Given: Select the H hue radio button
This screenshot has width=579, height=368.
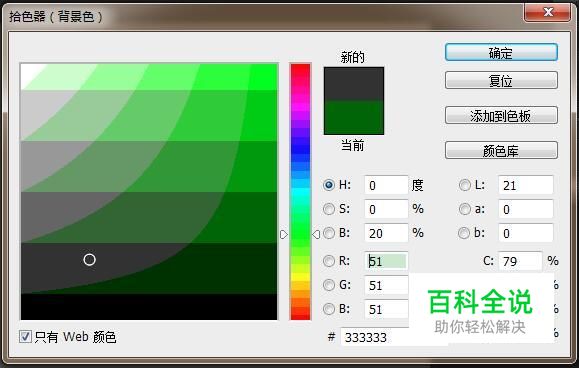Looking at the screenshot, I should [329, 185].
